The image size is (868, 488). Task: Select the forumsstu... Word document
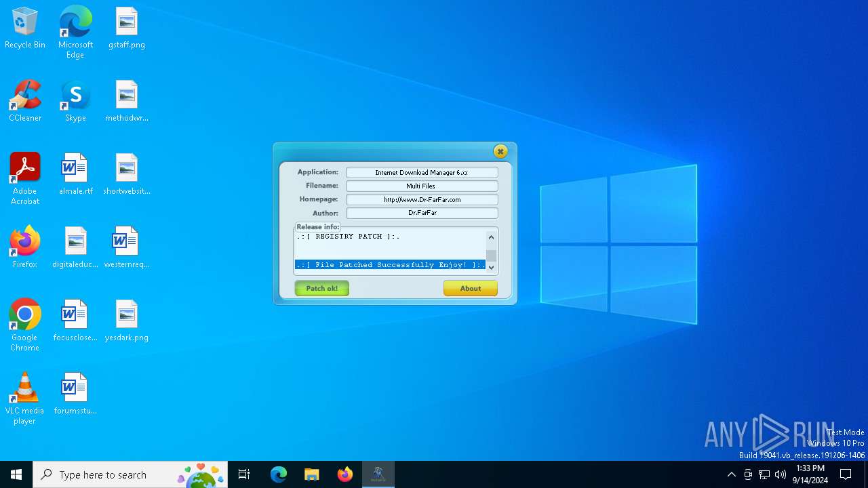[x=75, y=394]
